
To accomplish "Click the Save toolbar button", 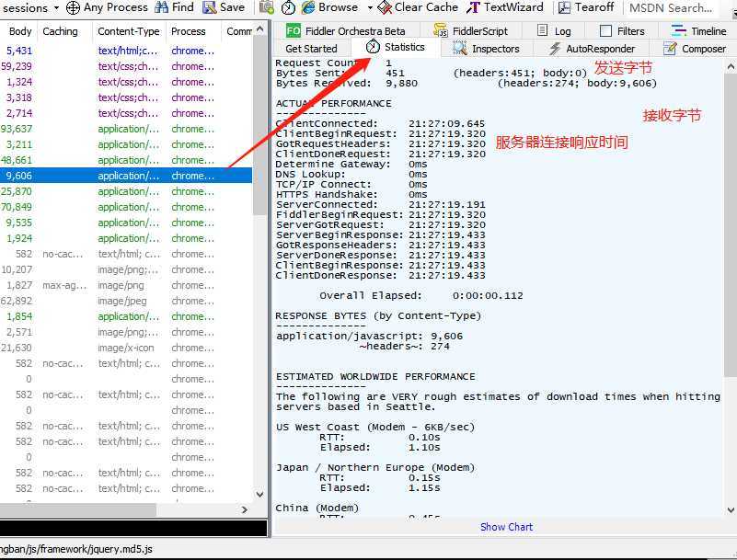I will click(224, 7).
